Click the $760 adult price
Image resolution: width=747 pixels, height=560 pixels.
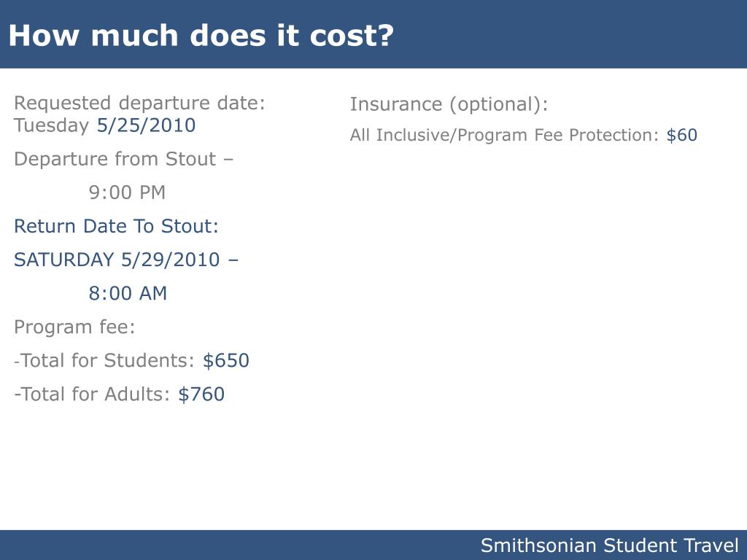pyautogui.click(x=201, y=394)
